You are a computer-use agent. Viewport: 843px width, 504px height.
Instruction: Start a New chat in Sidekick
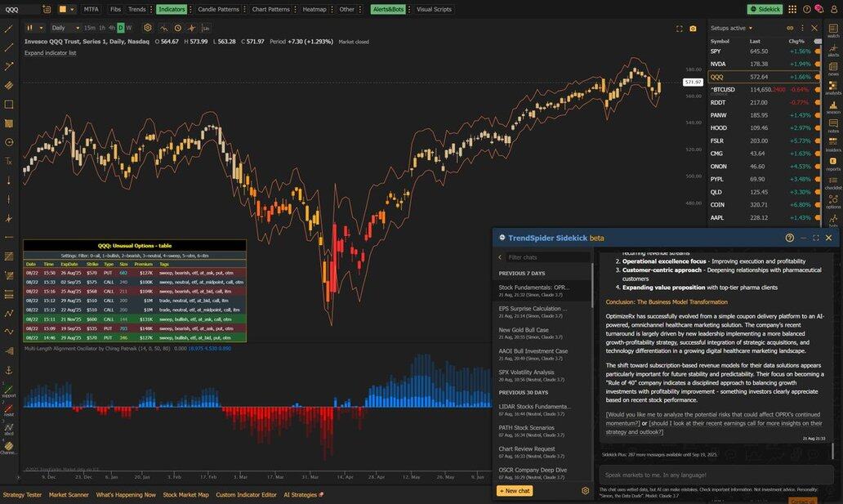coord(515,491)
